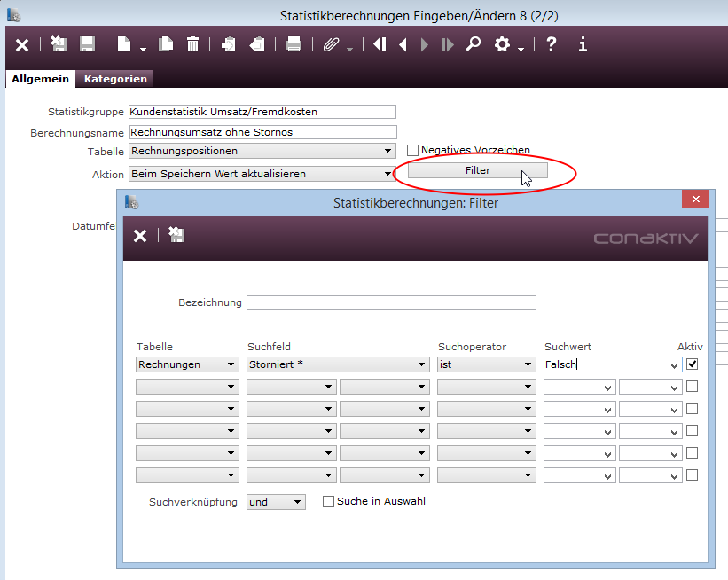Open the Aktion dropdown in main form

click(x=262, y=174)
